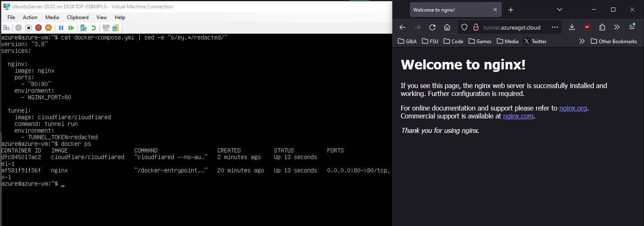
Task: Click the 'Thank you for using nginx.' text
Action: coord(440,130)
